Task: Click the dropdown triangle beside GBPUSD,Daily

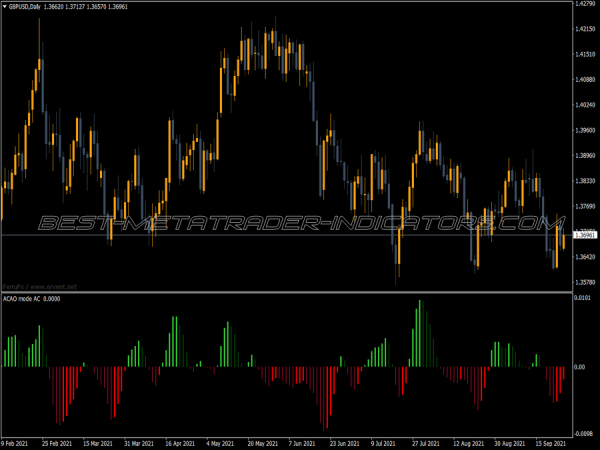Action: click(4, 6)
